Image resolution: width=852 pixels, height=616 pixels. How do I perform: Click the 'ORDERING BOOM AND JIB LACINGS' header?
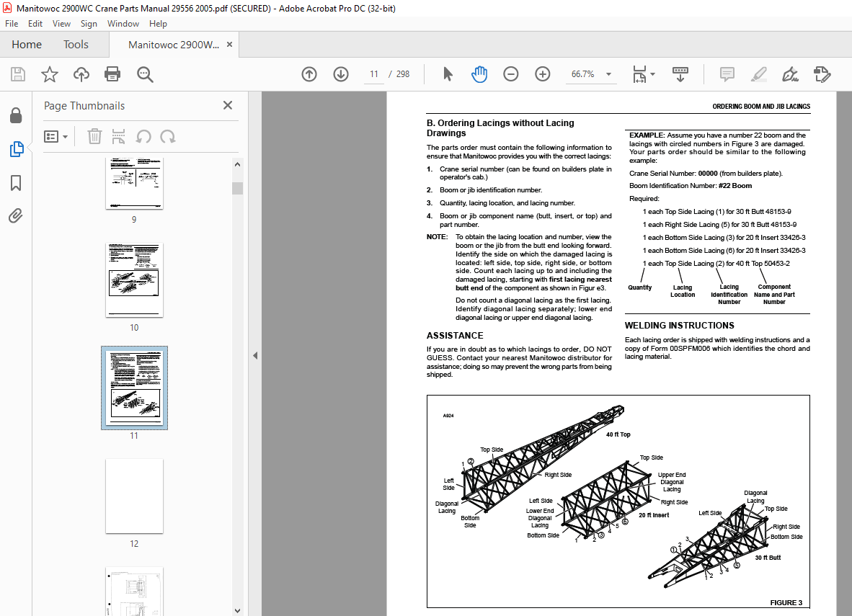click(x=760, y=107)
